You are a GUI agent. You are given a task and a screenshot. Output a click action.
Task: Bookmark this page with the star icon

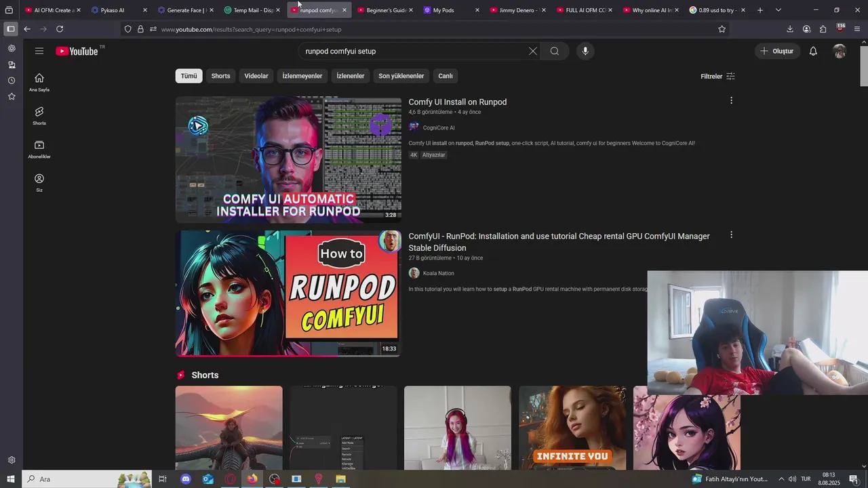click(x=722, y=29)
